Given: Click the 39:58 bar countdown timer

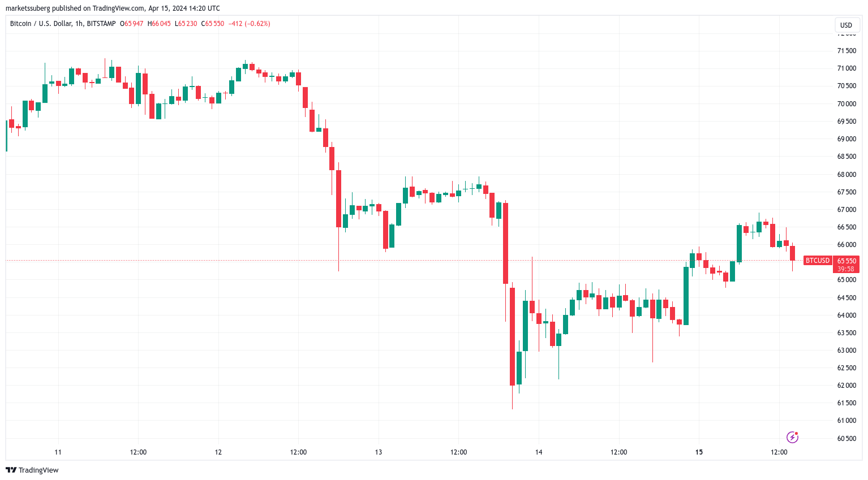Looking at the screenshot, I should pos(846,269).
